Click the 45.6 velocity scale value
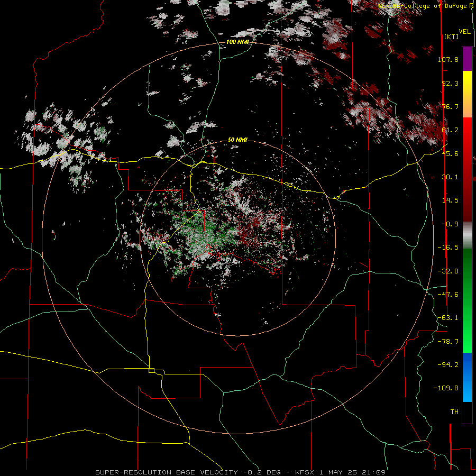 coord(450,153)
